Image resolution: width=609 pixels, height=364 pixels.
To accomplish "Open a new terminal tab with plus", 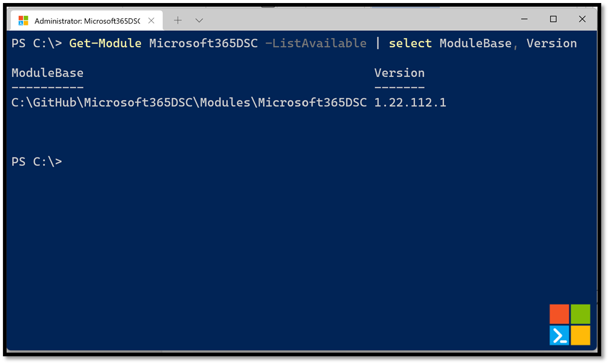I will point(178,20).
